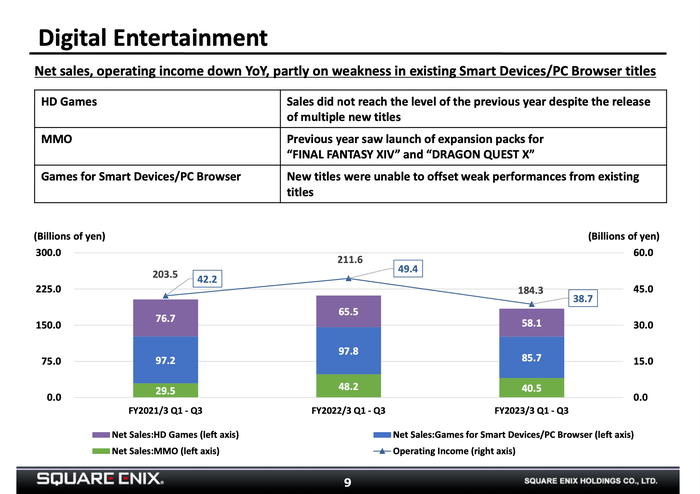Click the 203.5 total label

[x=165, y=274]
